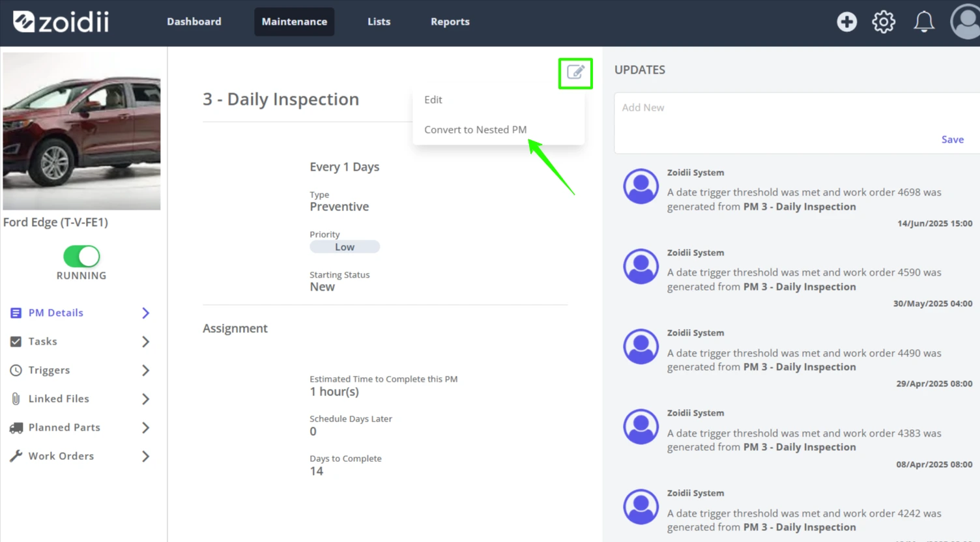Screen dimensions: 980x542
Task: Click the Planned Parts truck icon
Action: tap(16, 427)
